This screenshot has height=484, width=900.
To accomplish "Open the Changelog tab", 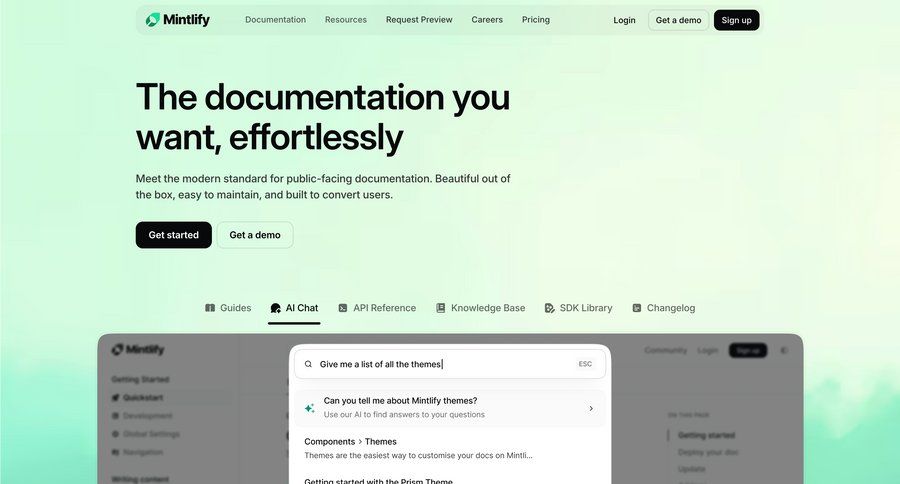I will 664,308.
